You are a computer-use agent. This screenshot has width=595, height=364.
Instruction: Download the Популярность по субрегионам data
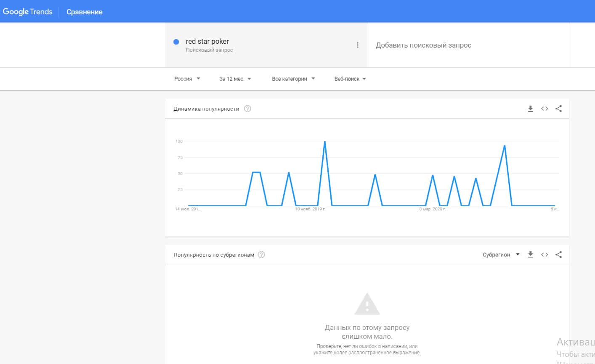tap(530, 255)
